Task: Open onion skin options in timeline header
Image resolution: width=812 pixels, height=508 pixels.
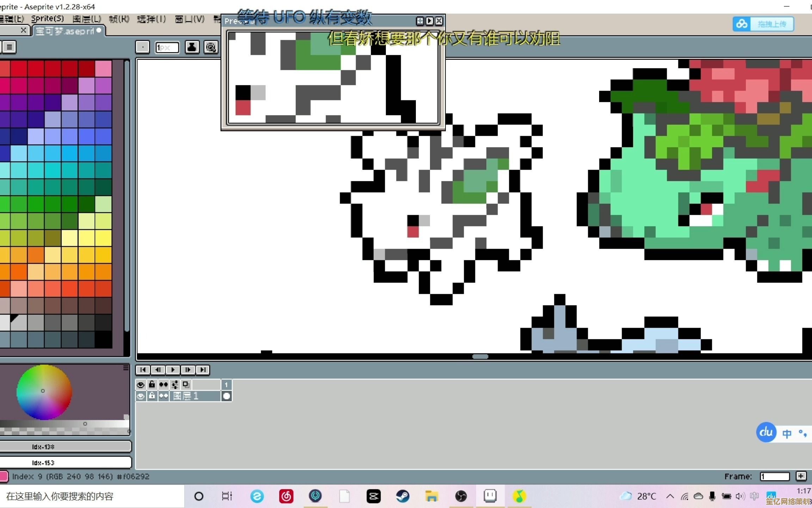Action: pos(186,385)
